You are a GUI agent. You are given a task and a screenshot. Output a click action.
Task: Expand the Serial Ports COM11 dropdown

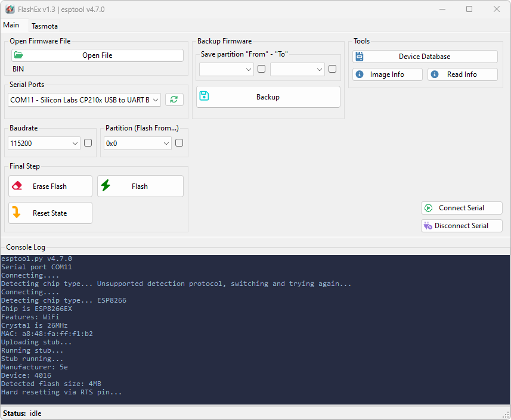[84, 100]
